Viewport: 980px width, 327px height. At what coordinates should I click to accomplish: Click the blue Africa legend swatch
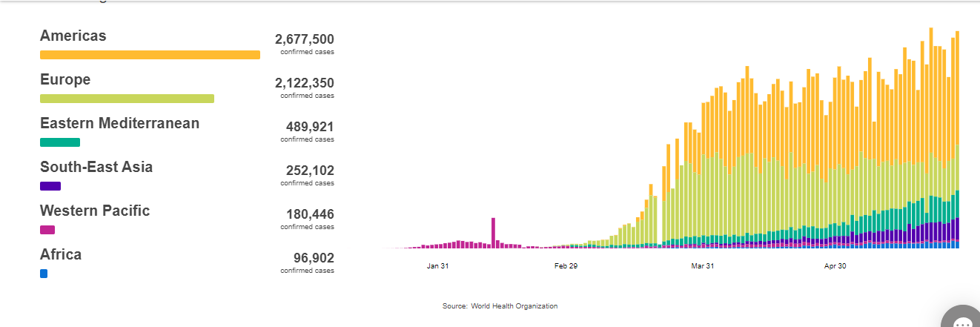[44, 274]
